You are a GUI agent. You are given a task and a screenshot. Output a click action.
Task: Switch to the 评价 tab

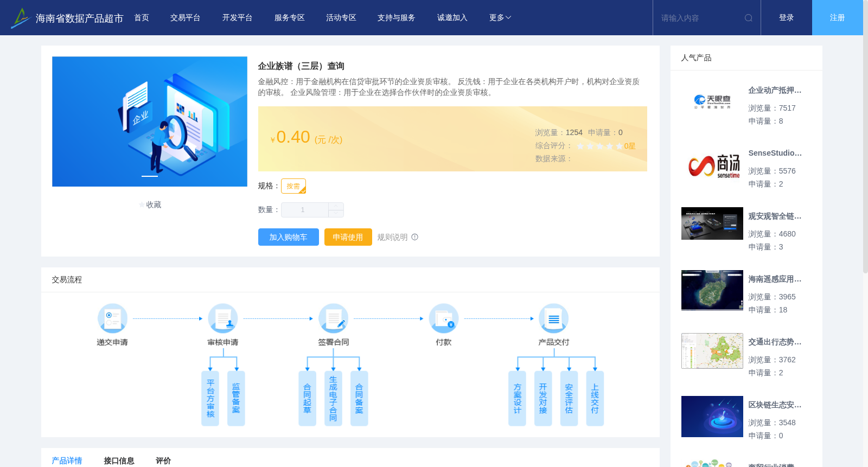[x=163, y=460]
